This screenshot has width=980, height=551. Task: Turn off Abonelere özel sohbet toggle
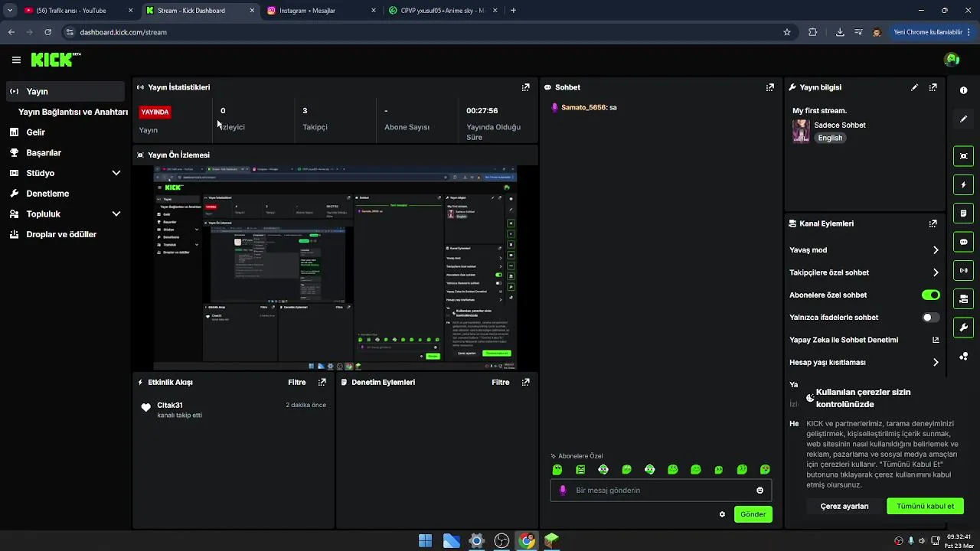point(931,295)
